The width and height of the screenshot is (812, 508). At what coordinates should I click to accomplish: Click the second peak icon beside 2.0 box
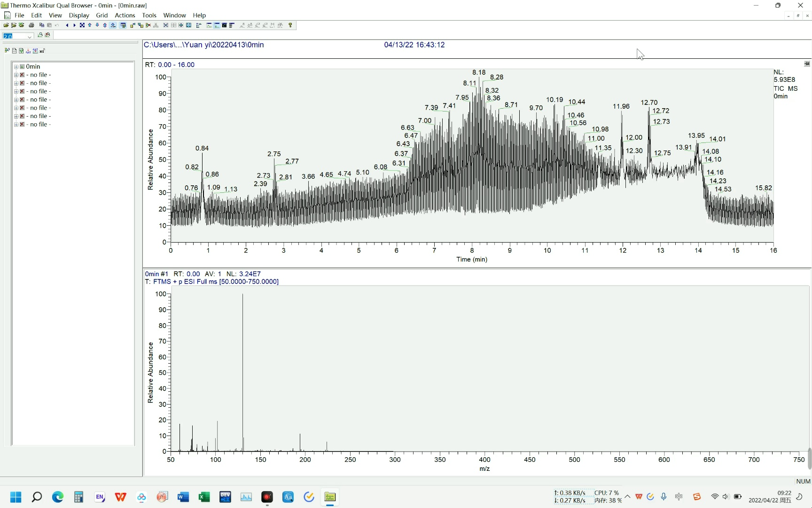click(47, 35)
